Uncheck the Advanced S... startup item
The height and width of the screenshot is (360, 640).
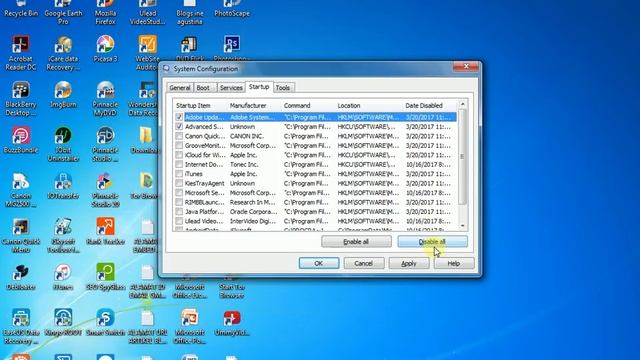point(179,127)
